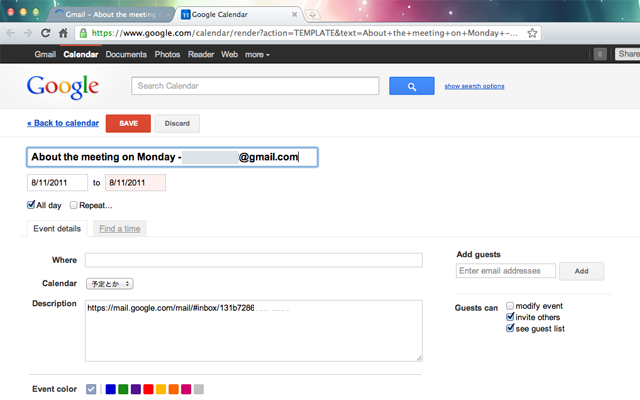Allow guests to modify event

click(511, 306)
